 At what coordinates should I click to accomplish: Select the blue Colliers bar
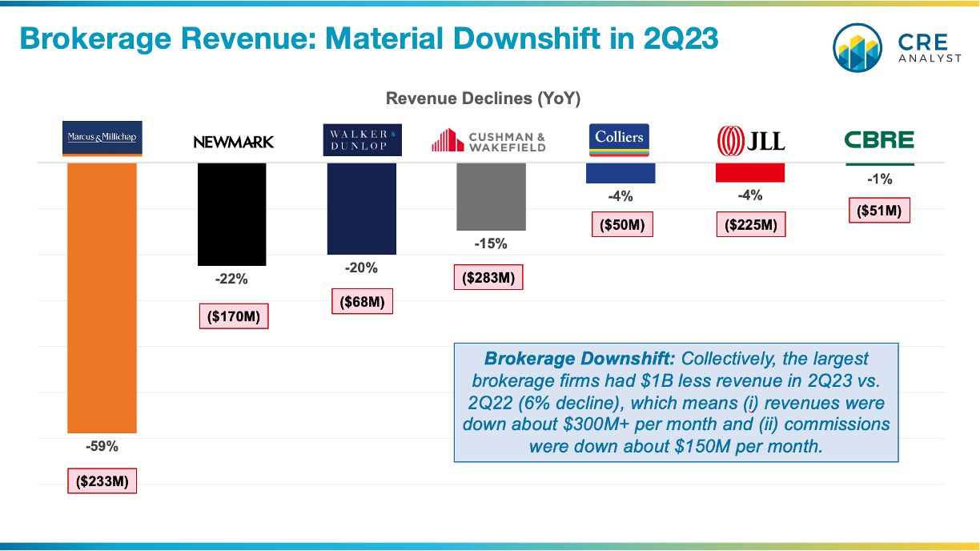click(x=621, y=173)
